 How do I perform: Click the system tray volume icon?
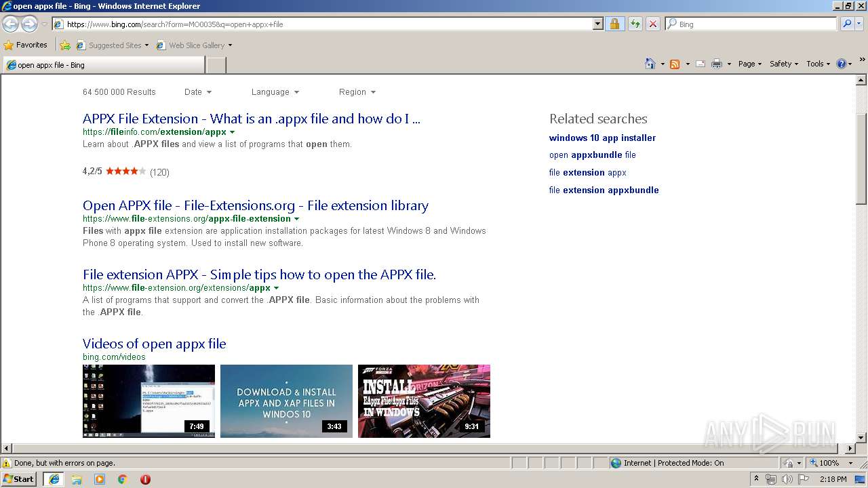pyautogui.click(x=787, y=479)
